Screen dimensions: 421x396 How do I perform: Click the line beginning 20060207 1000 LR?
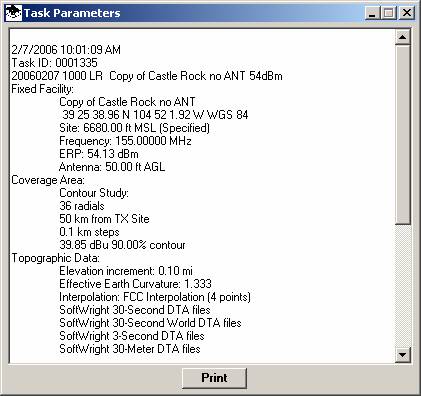(147, 76)
